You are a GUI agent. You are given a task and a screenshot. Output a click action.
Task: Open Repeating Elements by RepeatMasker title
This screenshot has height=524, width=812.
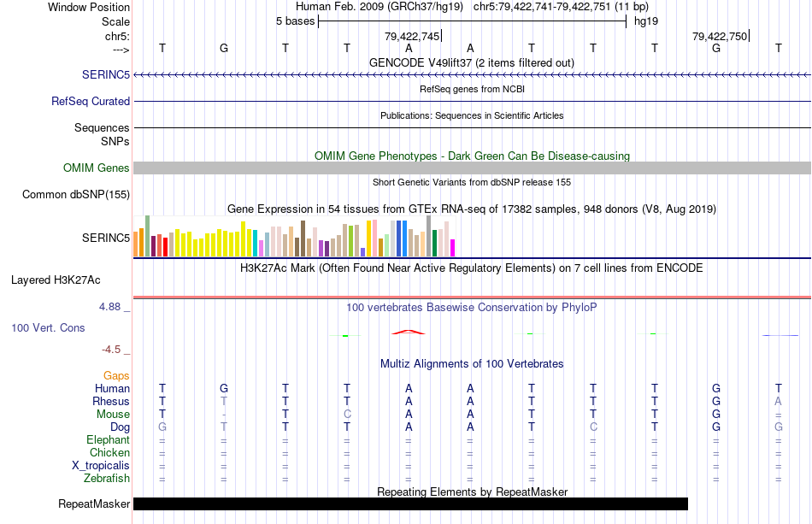point(473,492)
